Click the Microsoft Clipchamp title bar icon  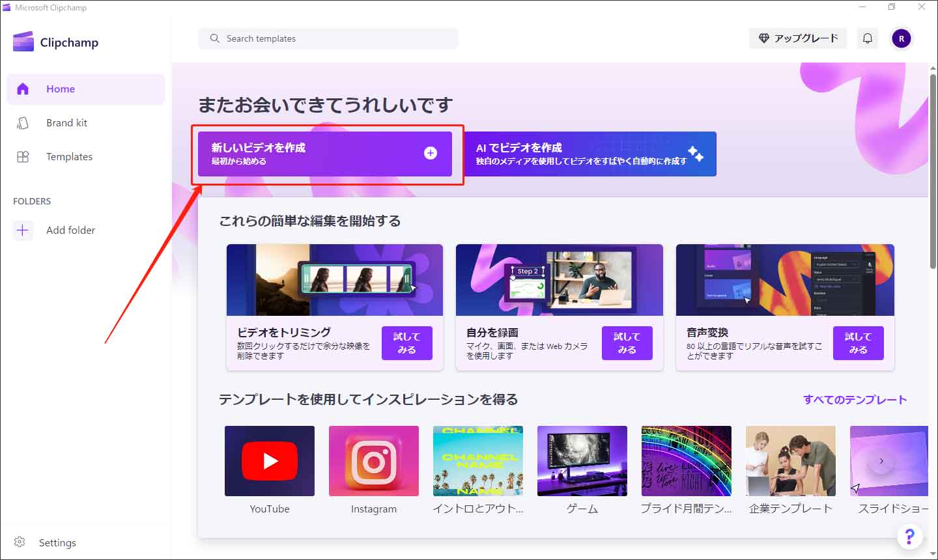(7, 8)
